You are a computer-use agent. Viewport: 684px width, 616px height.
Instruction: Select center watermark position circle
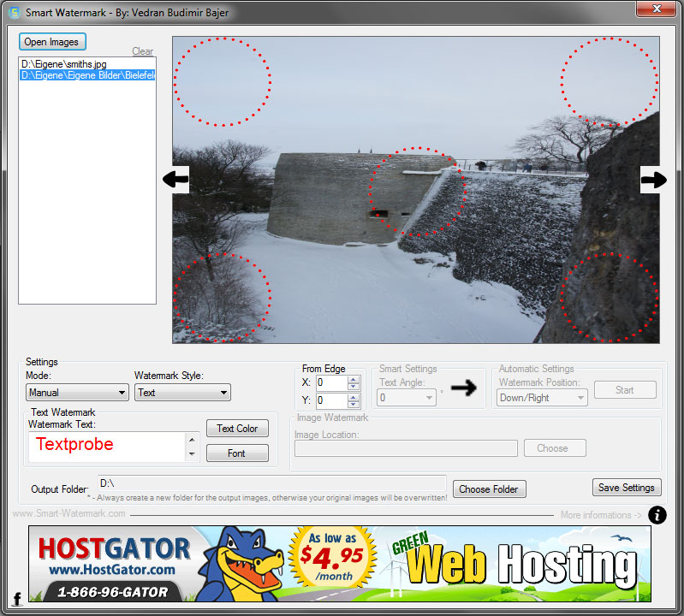click(x=418, y=192)
